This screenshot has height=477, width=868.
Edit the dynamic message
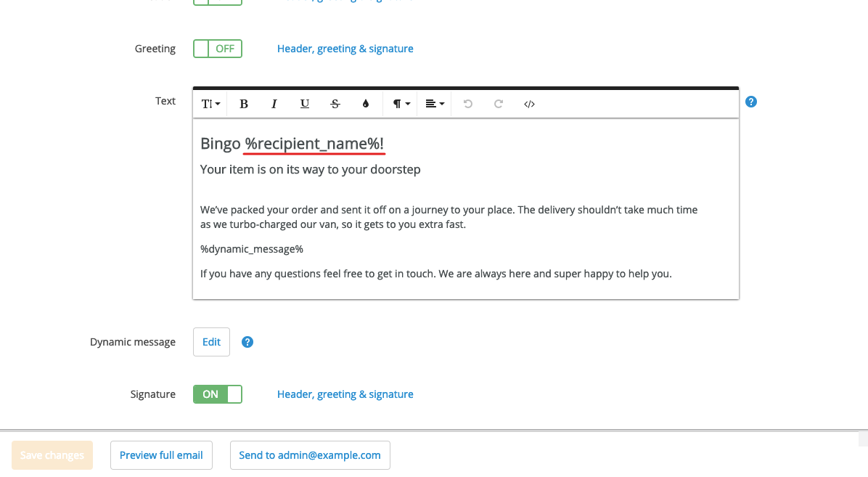tap(211, 343)
